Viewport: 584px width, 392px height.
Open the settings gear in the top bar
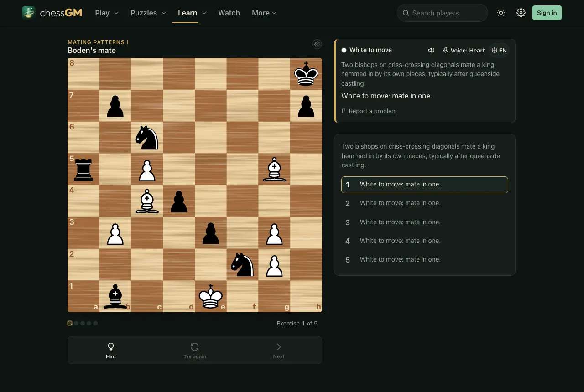[521, 13]
